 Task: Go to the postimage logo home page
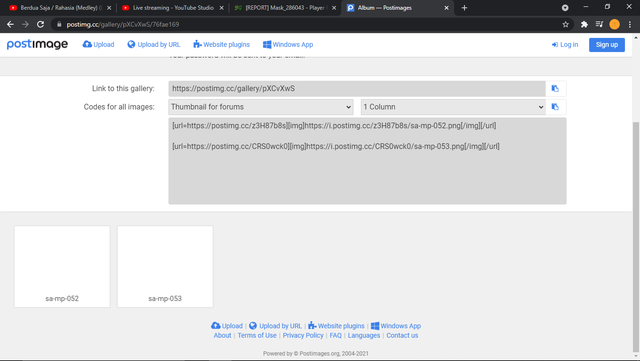(x=37, y=44)
